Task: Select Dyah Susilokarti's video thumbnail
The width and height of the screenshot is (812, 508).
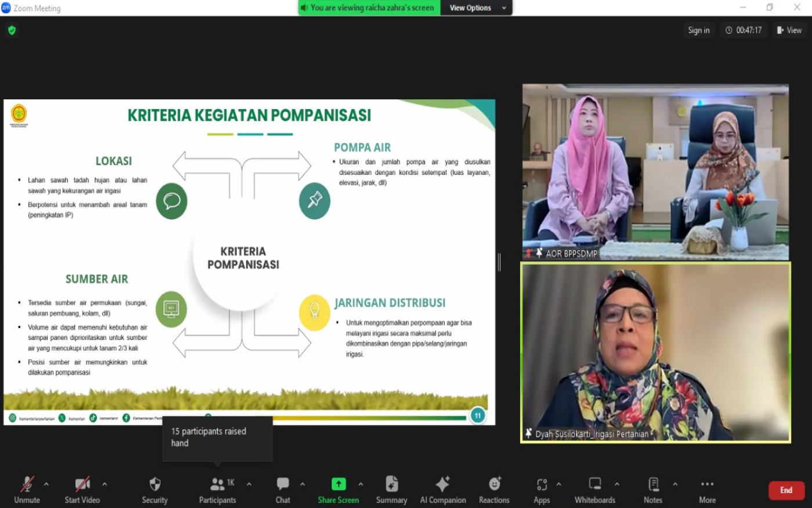Action: [655, 352]
